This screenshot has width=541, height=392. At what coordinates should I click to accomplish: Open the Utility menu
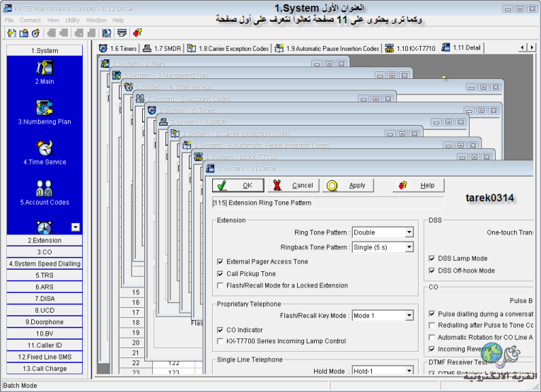[72, 20]
